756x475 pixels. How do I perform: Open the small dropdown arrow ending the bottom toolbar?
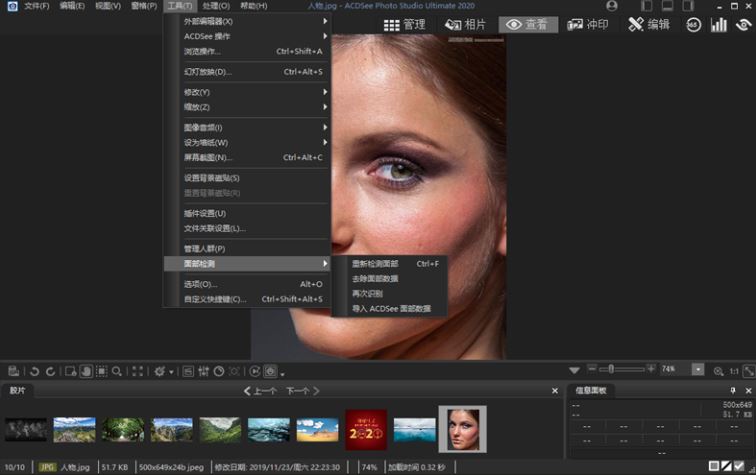coord(283,373)
